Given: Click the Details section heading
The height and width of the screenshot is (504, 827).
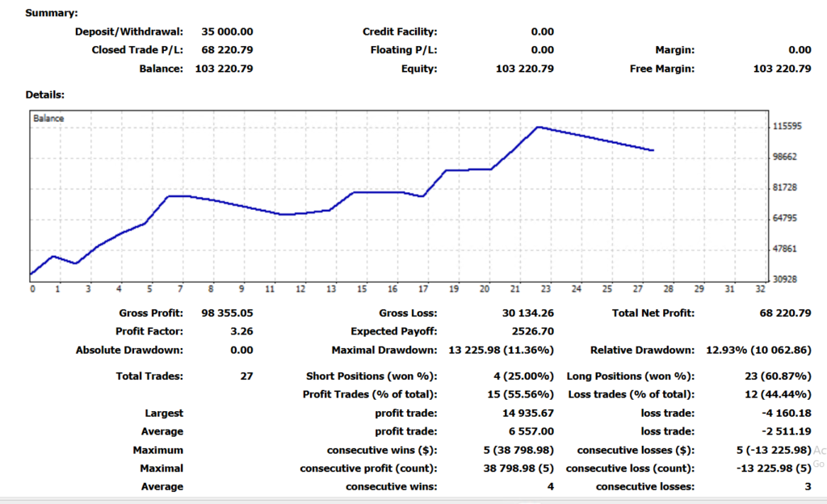Looking at the screenshot, I should pos(45,94).
